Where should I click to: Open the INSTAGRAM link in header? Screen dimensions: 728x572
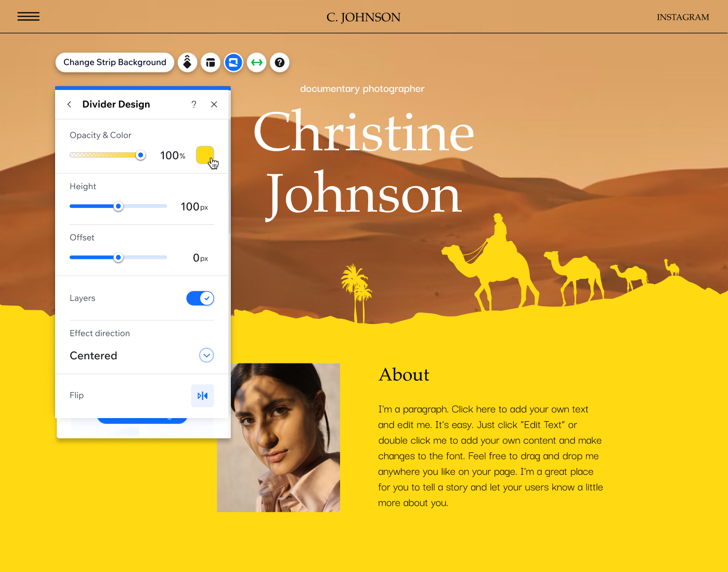682,17
